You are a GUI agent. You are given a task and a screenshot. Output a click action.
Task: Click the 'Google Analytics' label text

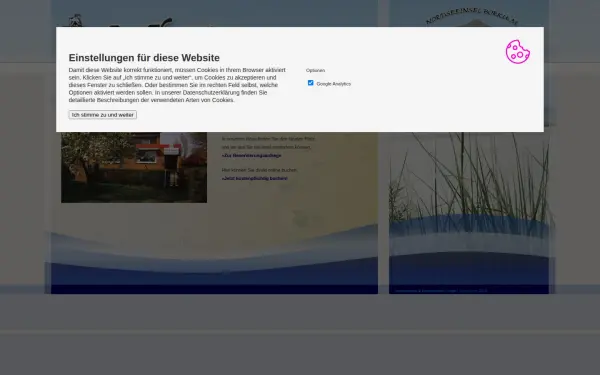point(334,84)
